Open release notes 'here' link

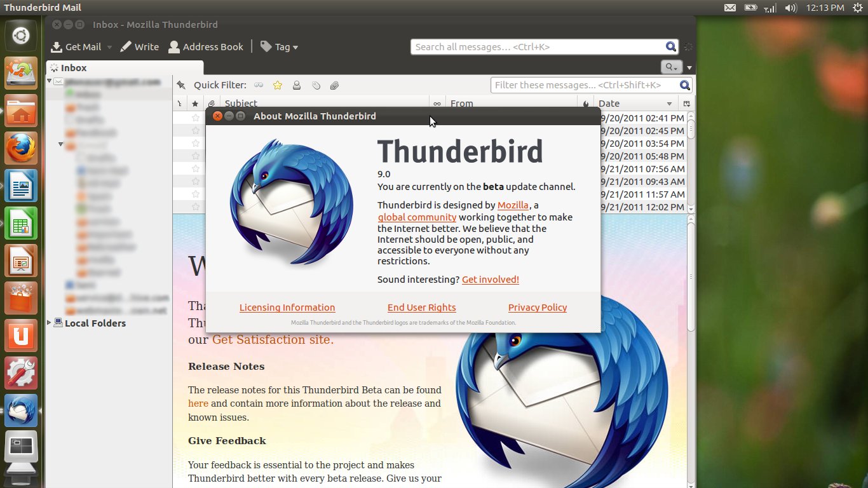[198, 403]
